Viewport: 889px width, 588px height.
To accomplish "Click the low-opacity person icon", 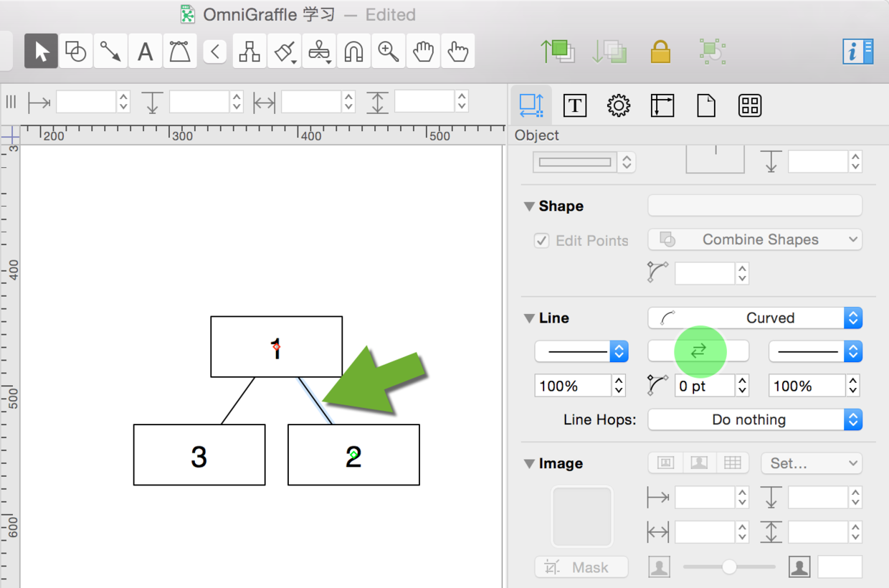I will point(659,567).
